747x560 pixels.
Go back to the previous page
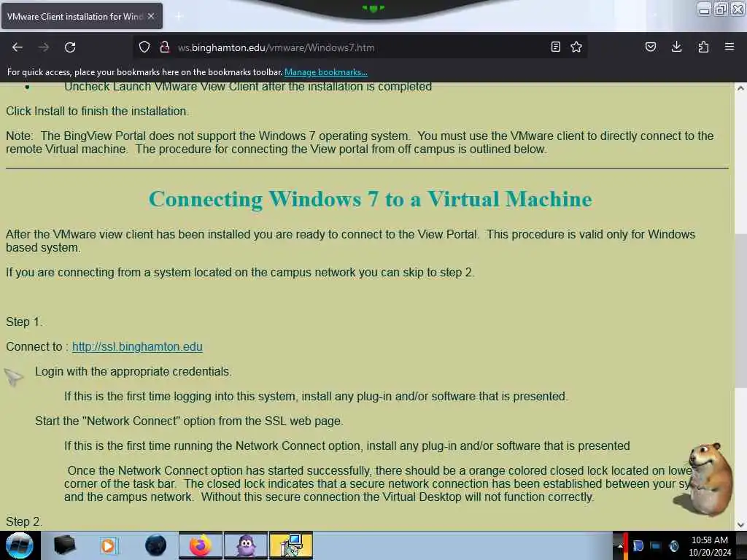click(18, 47)
